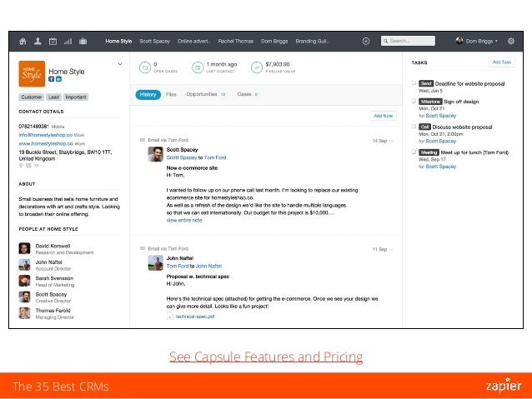This screenshot has width=532, height=399.
Task: Click the open cases folder icon
Action: [145, 67]
